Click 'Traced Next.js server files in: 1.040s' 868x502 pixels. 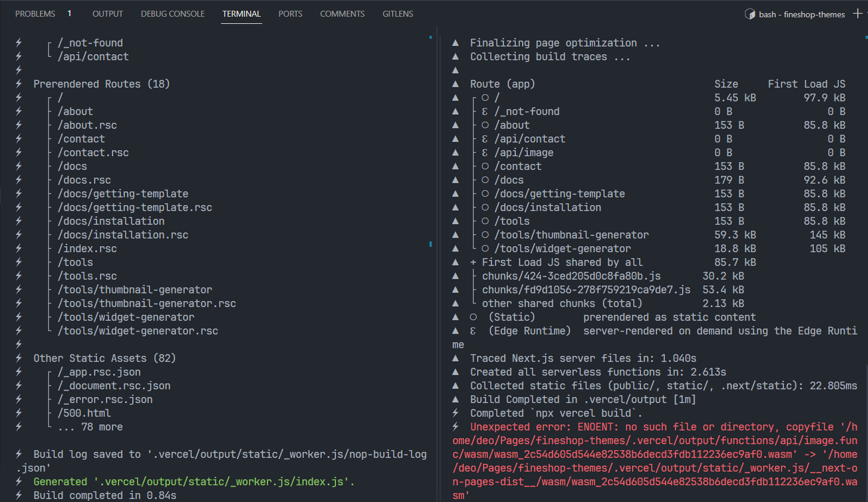[x=583, y=358]
